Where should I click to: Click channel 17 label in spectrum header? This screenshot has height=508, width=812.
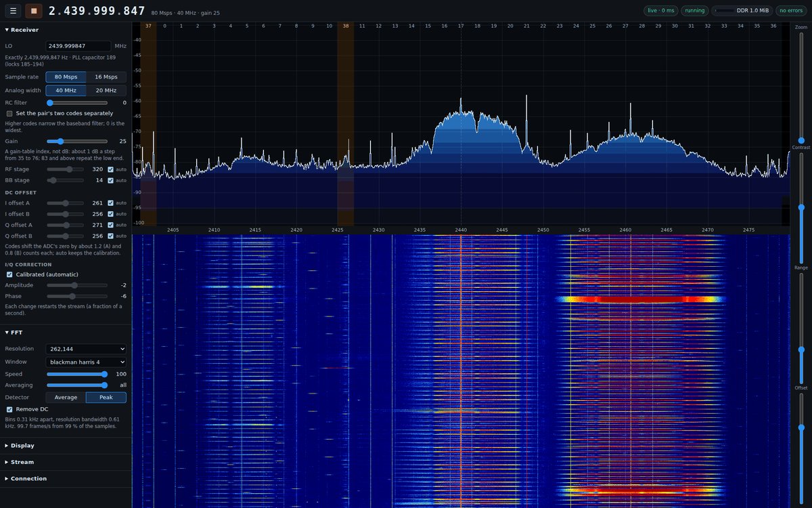click(461, 26)
